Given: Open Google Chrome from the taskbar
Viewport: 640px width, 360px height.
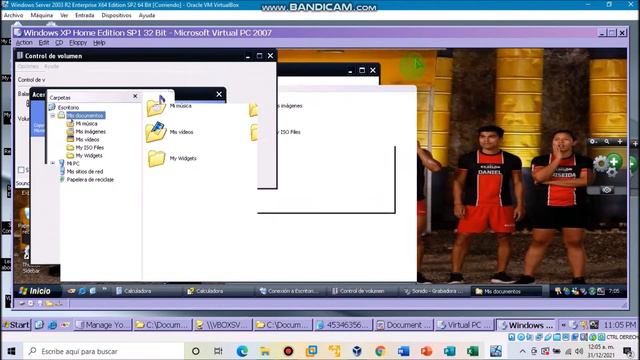Looking at the screenshot, I should (x=380, y=351).
